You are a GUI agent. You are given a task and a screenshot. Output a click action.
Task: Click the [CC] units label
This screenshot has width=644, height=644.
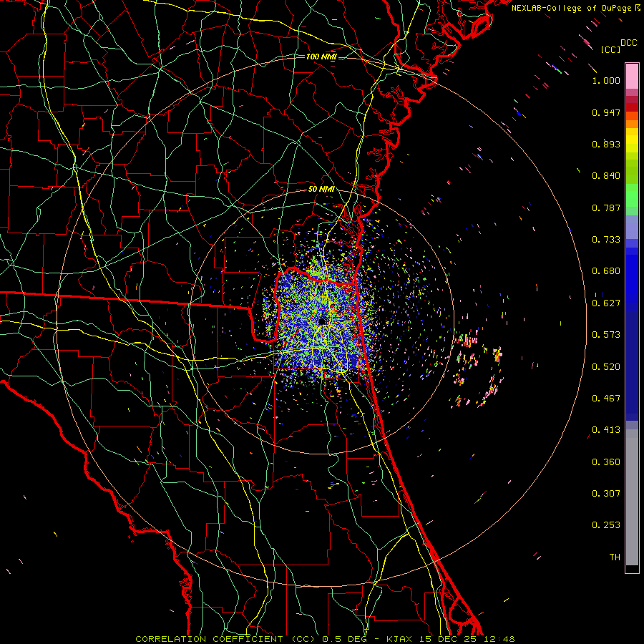coord(610,49)
